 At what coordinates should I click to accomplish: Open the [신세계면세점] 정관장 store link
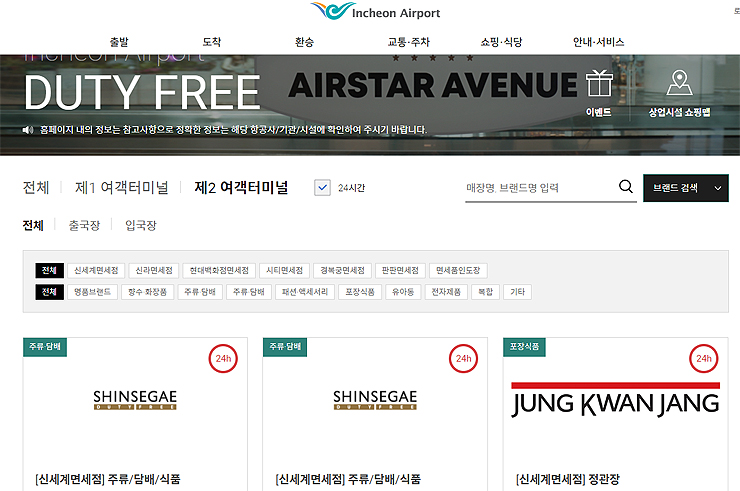[568, 479]
